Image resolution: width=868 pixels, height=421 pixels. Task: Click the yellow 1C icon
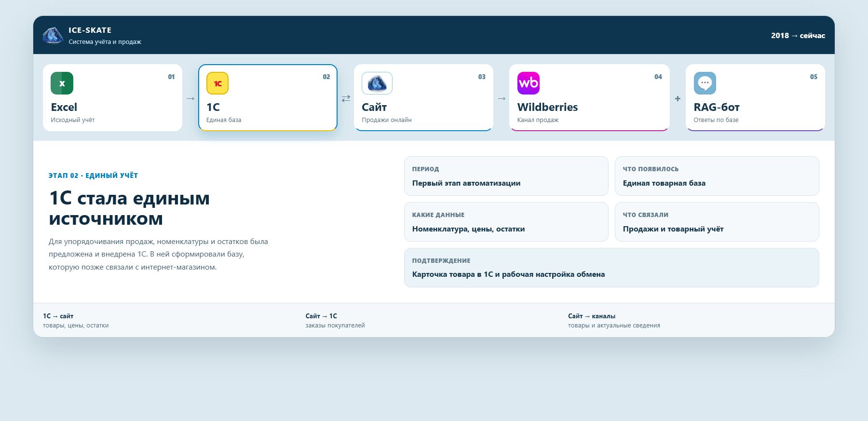click(x=217, y=83)
